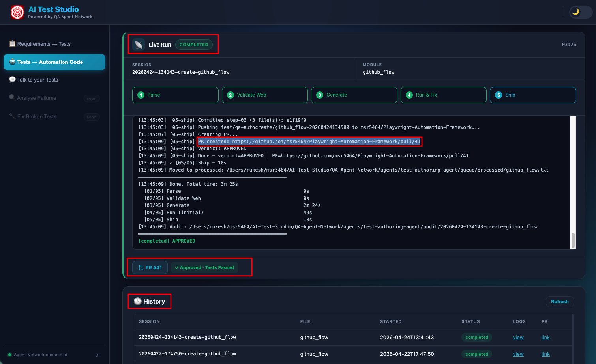596x364 pixels.
Task: Click the History clock icon
Action: click(x=137, y=301)
